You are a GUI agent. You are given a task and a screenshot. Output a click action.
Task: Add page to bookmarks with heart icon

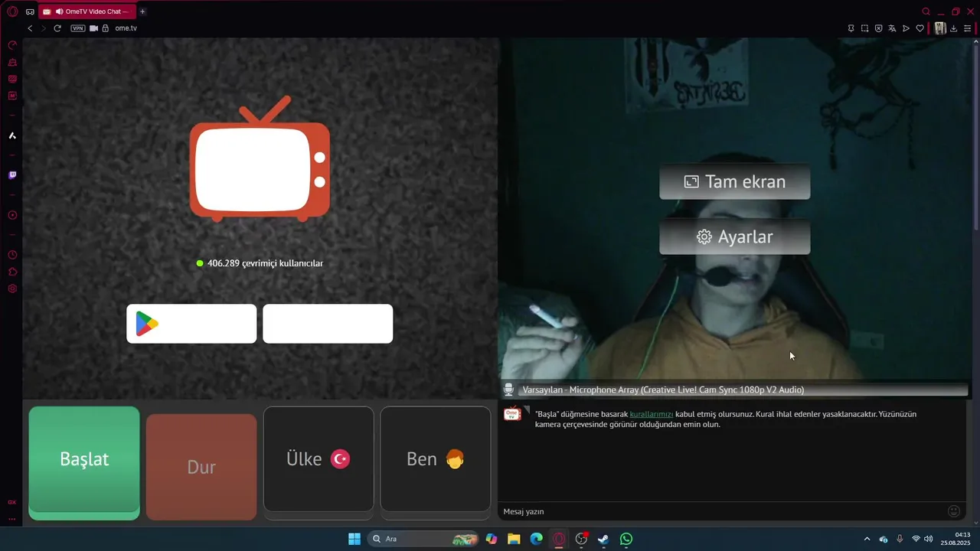(x=920, y=28)
